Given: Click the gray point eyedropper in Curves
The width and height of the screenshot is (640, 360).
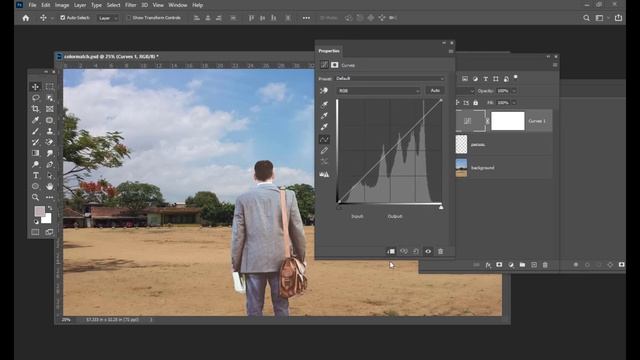Looking at the screenshot, I should click(x=324, y=116).
